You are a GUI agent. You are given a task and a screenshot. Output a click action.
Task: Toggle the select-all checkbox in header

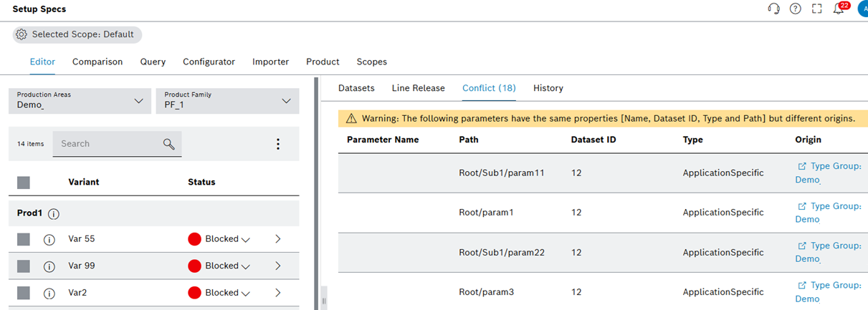pyautogui.click(x=24, y=183)
